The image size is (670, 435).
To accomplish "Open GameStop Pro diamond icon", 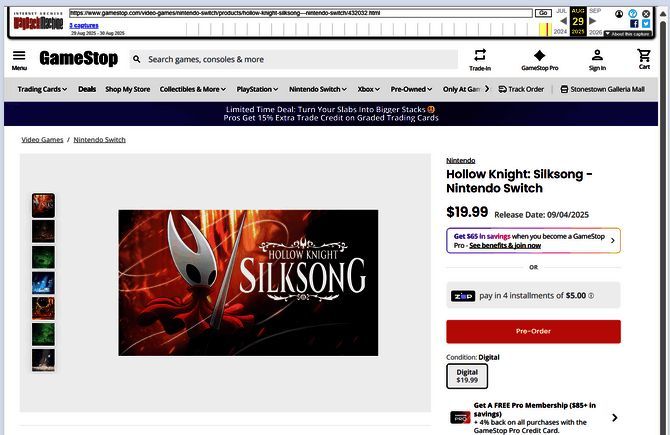I will [x=539, y=55].
